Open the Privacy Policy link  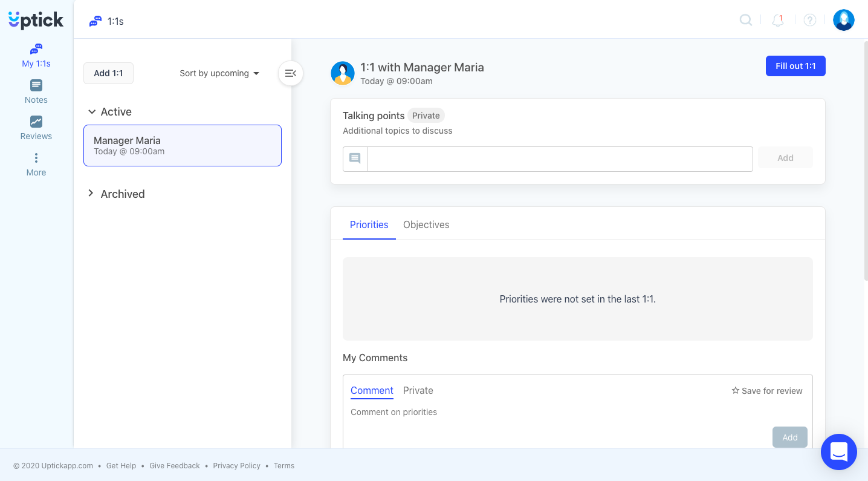(x=236, y=466)
